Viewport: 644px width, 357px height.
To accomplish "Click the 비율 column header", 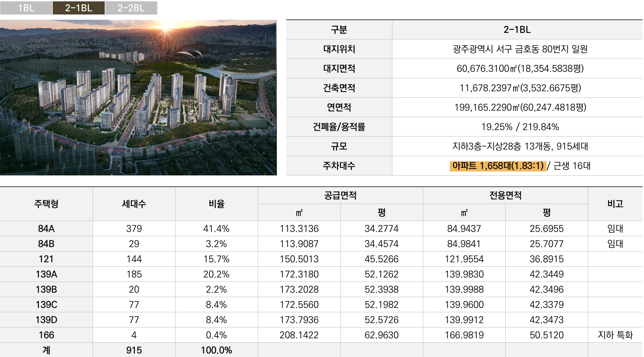I will 216,204.
